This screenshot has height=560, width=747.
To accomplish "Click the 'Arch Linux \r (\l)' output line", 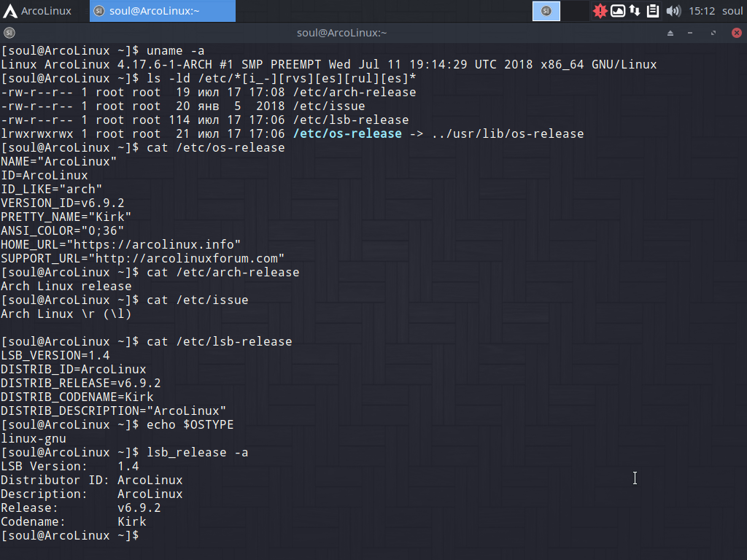I will [66, 314].
